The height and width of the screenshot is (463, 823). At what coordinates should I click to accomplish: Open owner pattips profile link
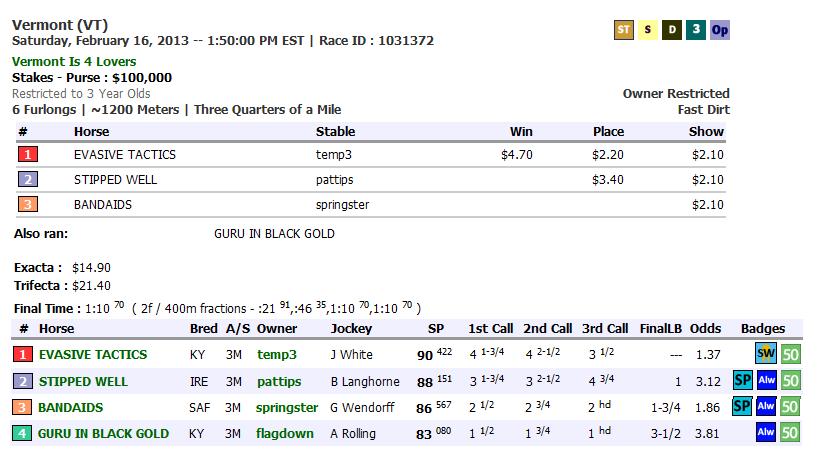coord(279,381)
